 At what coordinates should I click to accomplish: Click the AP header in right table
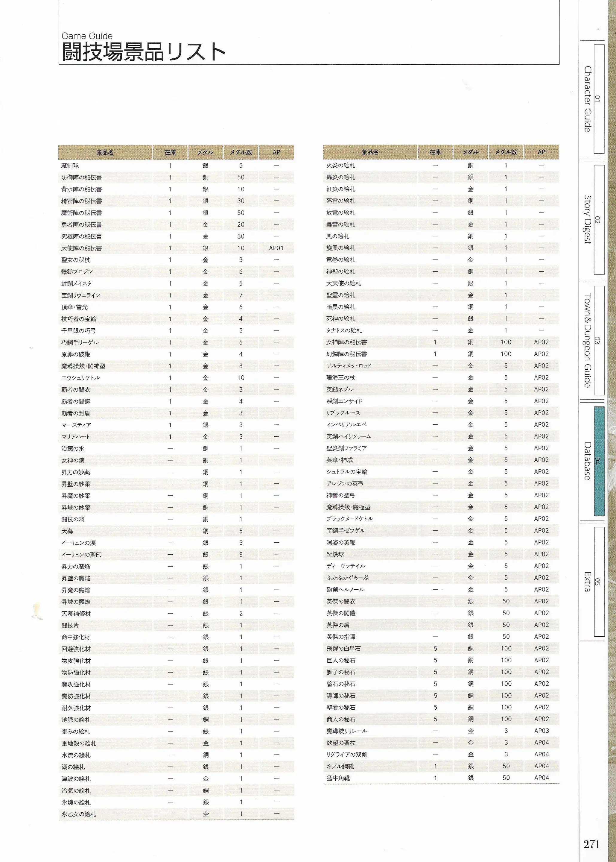(541, 152)
